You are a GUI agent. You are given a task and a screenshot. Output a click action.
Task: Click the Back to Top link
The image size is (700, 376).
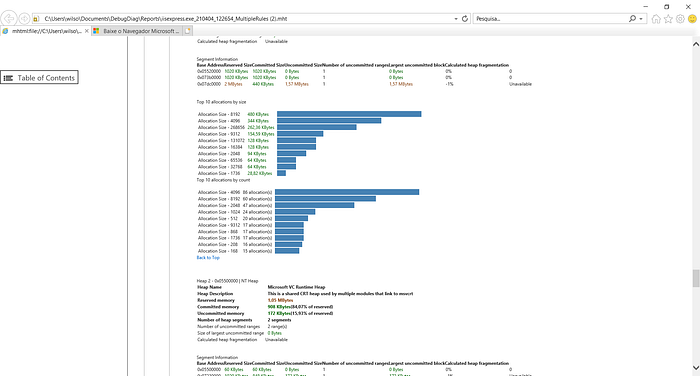pyautogui.click(x=208, y=258)
